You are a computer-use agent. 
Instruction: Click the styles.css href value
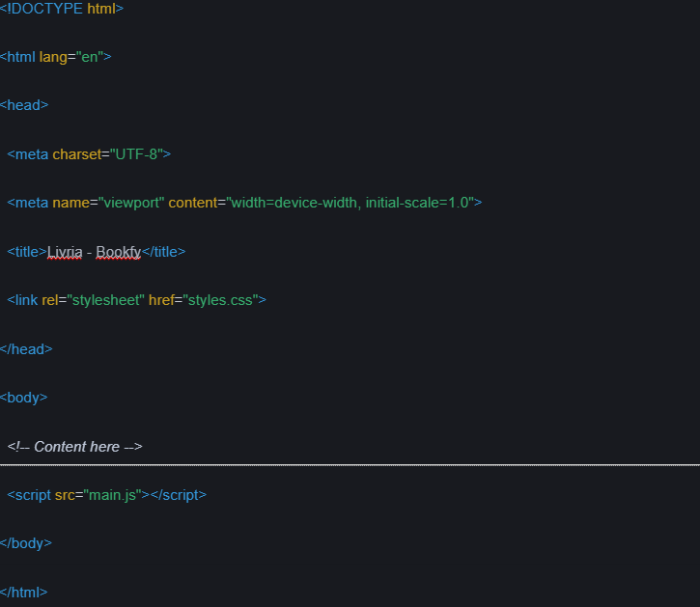coord(220,300)
